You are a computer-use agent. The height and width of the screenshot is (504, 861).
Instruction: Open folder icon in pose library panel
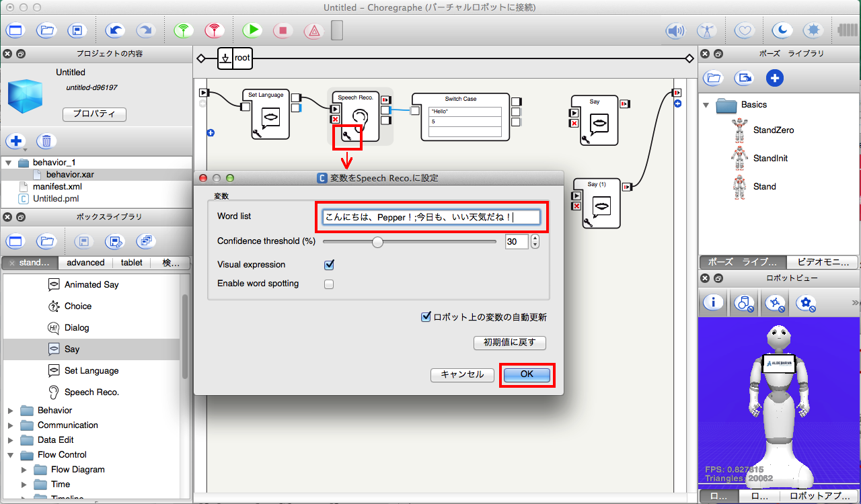pos(713,78)
